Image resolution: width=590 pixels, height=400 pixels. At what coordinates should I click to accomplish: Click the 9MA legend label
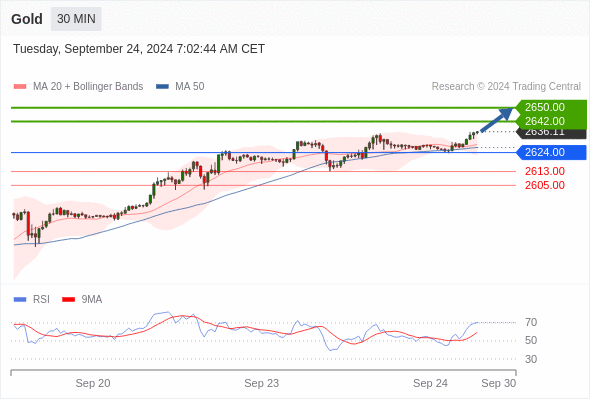[x=92, y=300]
